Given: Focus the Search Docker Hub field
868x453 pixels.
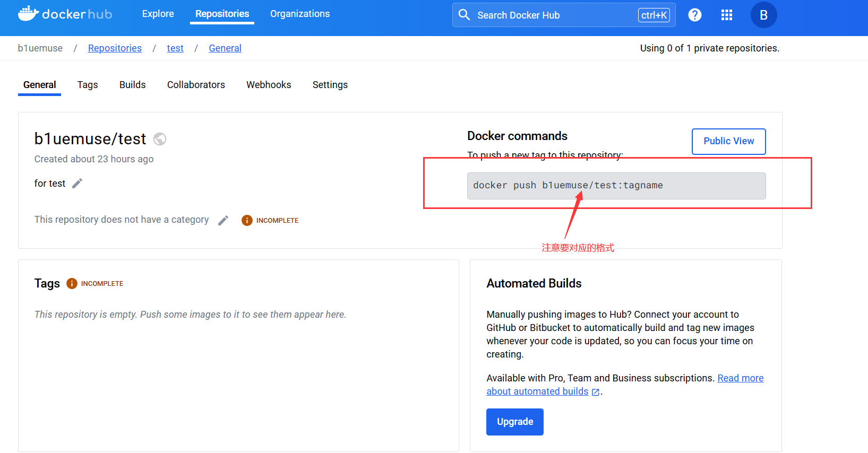Looking at the screenshot, I should click(564, 15).
